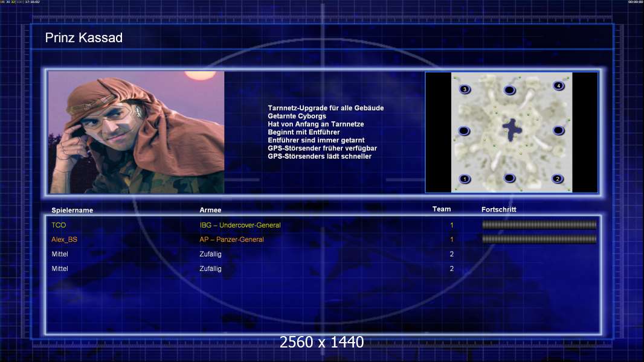This screenshot has height=362, width=644.
Task: Click team number 2 of second Mittel row
Action: click(452, 268)
